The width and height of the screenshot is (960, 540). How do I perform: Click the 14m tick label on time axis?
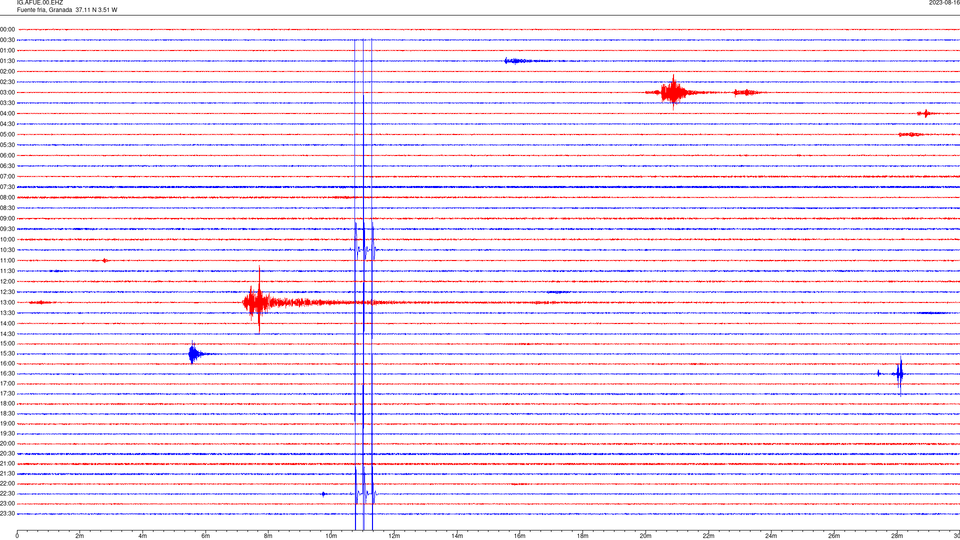[x=457, y=536]
